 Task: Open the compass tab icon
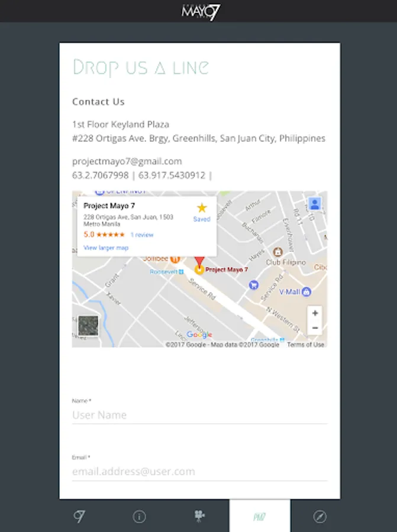[320, 517]
